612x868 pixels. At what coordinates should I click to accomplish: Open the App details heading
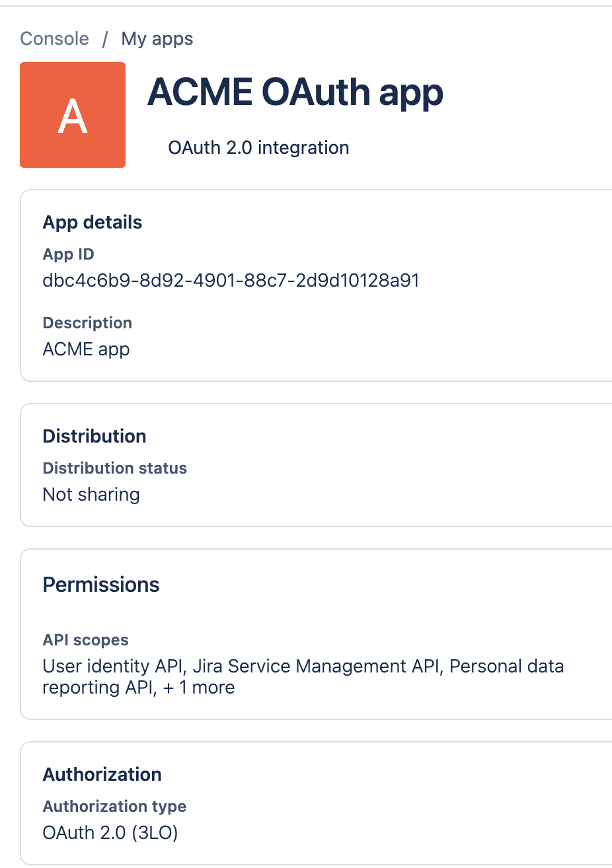pyautogui.click(x=93, y=222)
